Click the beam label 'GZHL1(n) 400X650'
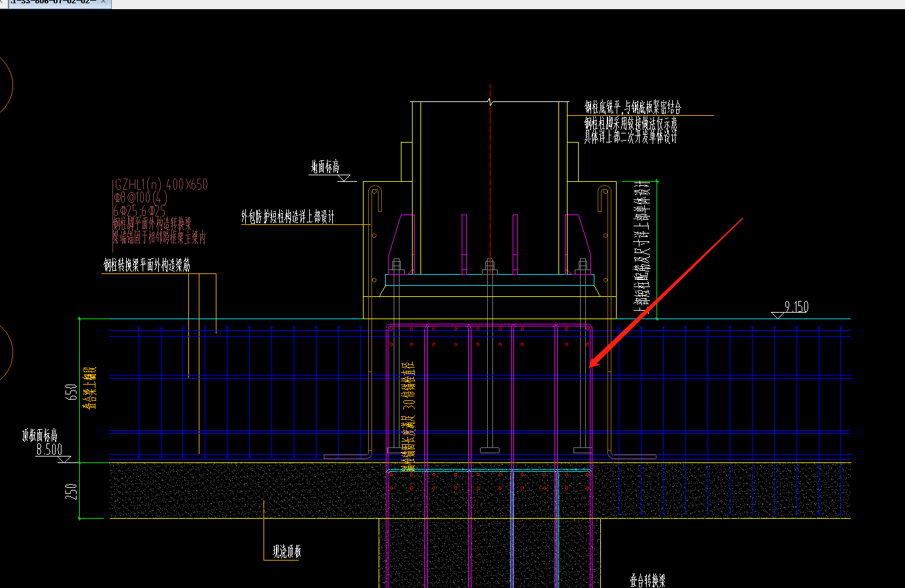The image size is (905, 588). [x=161, y=184]
